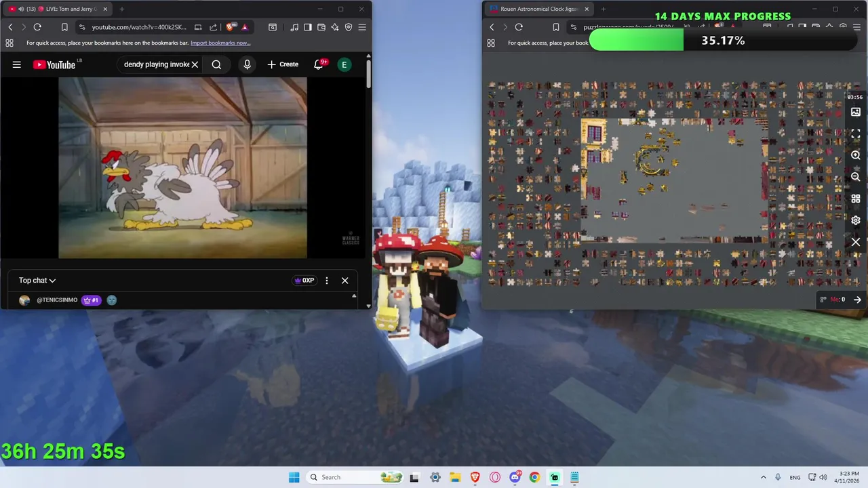Go back in the YouTube browser window

(10, 27)
